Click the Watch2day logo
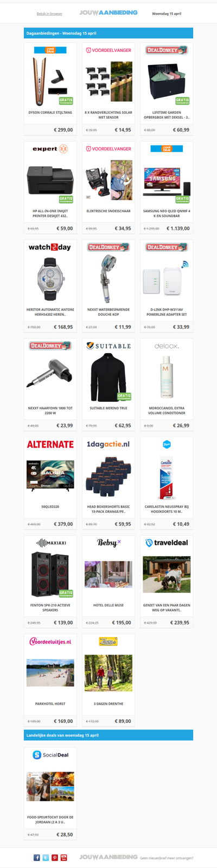 click(50, 247)
